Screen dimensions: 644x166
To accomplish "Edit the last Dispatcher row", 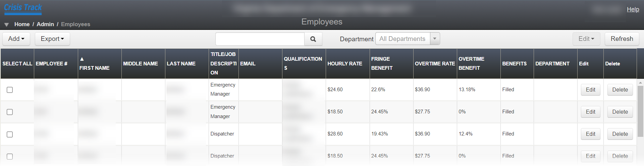I will tap(590, 156).
